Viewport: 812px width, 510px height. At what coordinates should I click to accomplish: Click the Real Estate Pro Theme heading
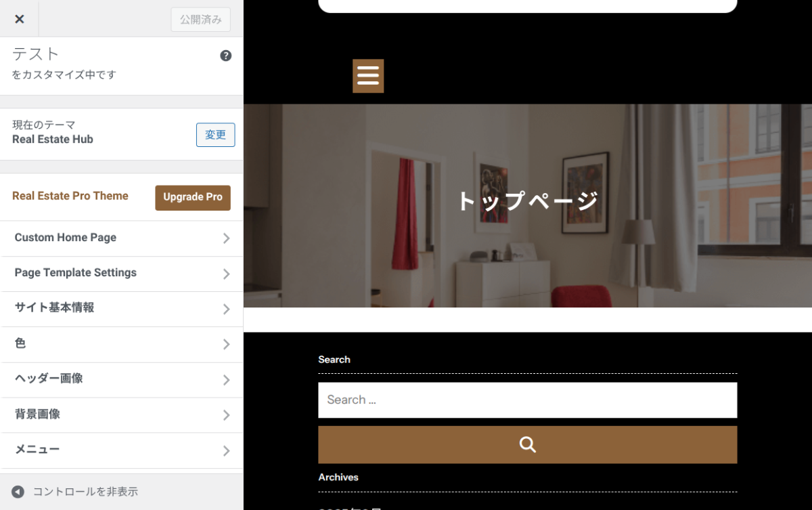click(x=70, y=196)
